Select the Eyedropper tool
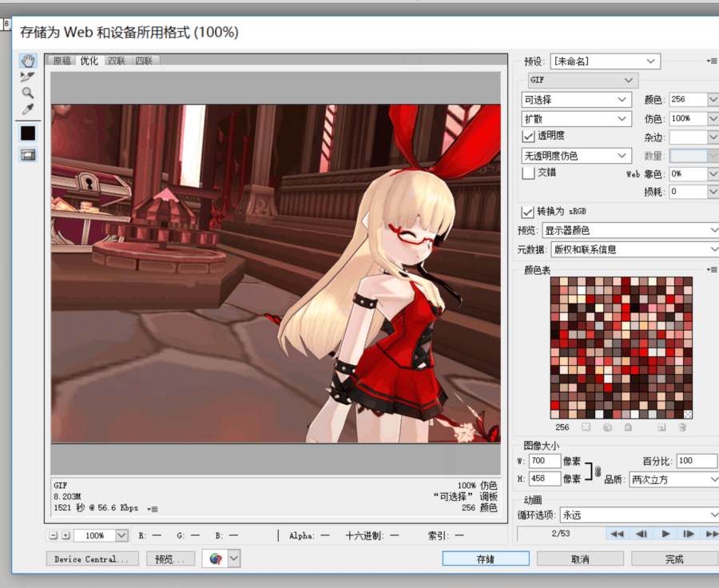The height and width of the screenshot is (588, 719). (x=28, y=109)
